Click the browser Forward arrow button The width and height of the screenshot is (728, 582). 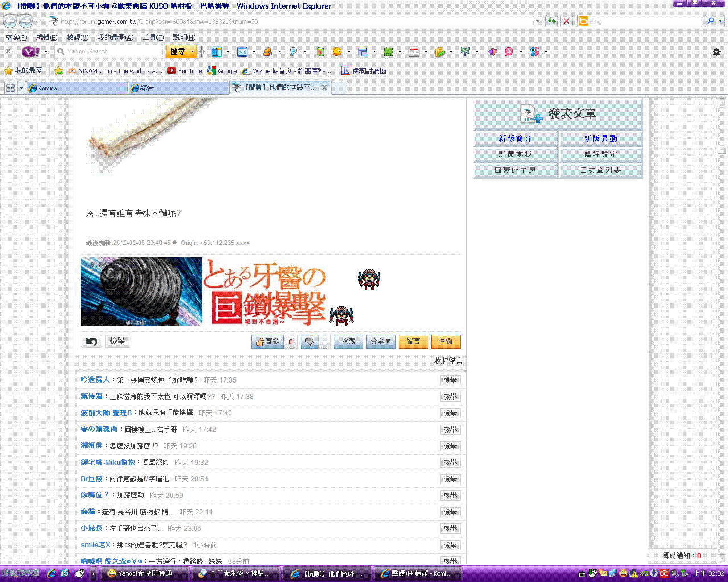(x=26, y=22)
